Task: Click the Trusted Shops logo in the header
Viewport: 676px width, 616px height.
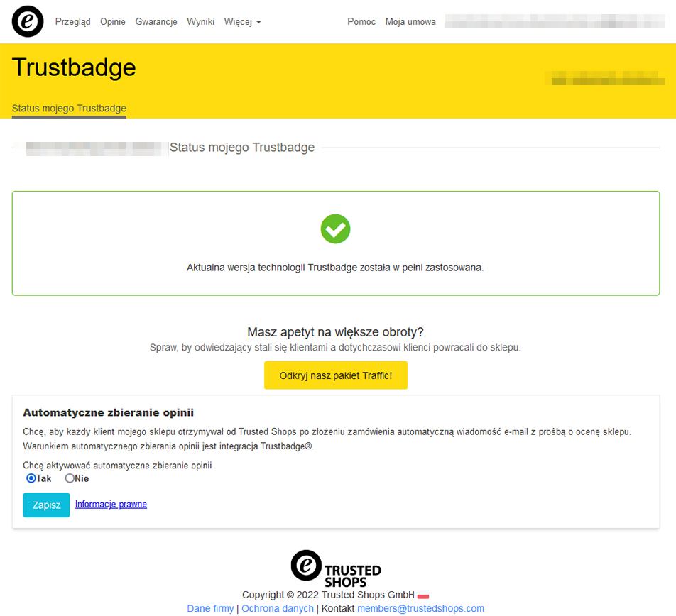Action: (x=28, y=21)
